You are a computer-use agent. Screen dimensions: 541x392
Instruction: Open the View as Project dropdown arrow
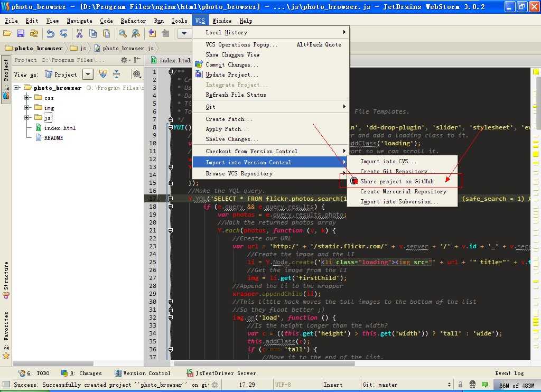coord(88,74)
